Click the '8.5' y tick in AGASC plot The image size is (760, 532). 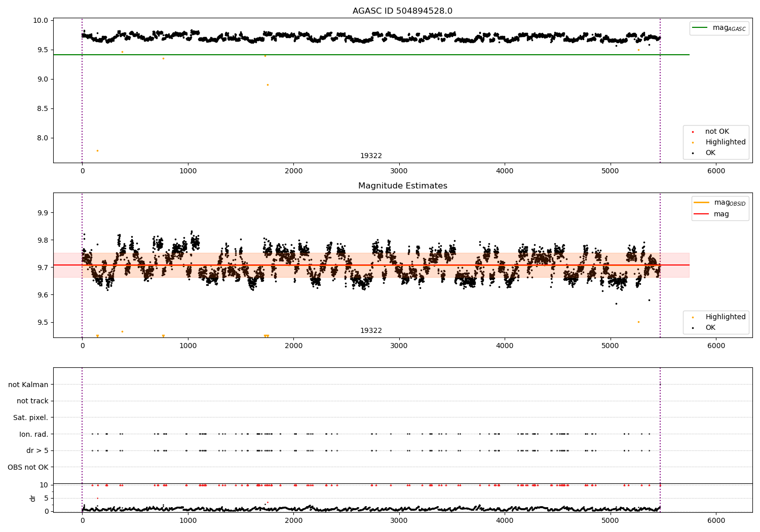(43, 109)
